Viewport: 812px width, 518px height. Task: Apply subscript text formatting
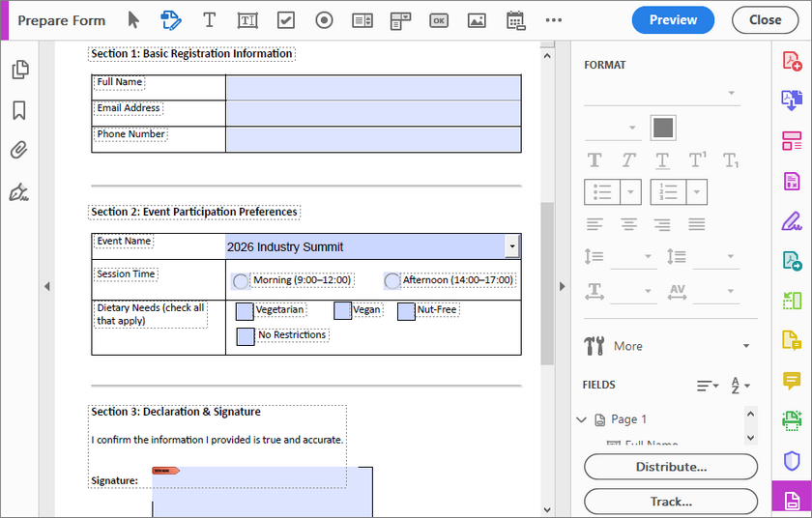(731, 160)
